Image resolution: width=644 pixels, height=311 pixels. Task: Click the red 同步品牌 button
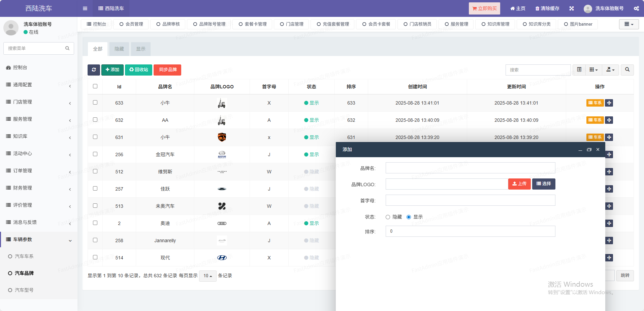click(168, 70)
